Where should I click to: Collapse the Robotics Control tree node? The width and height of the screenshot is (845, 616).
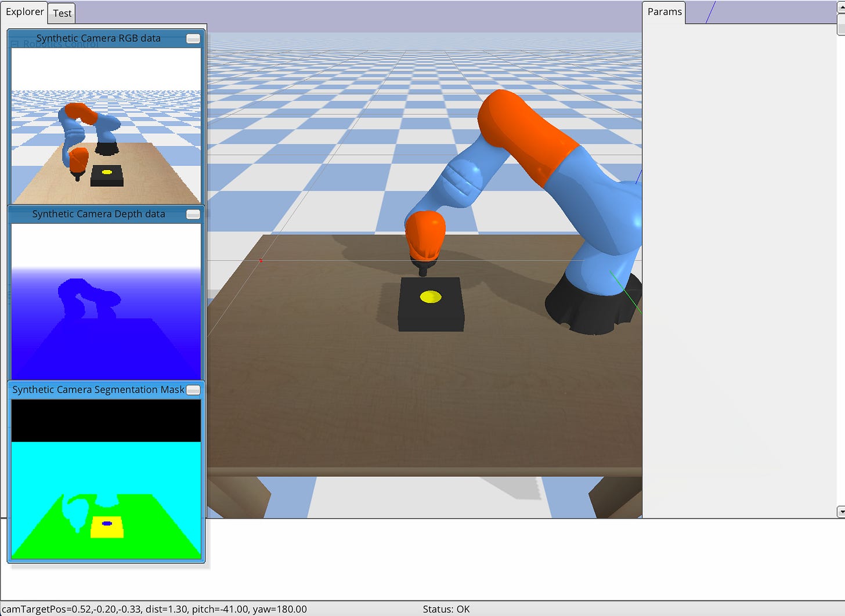coord(15,44)
